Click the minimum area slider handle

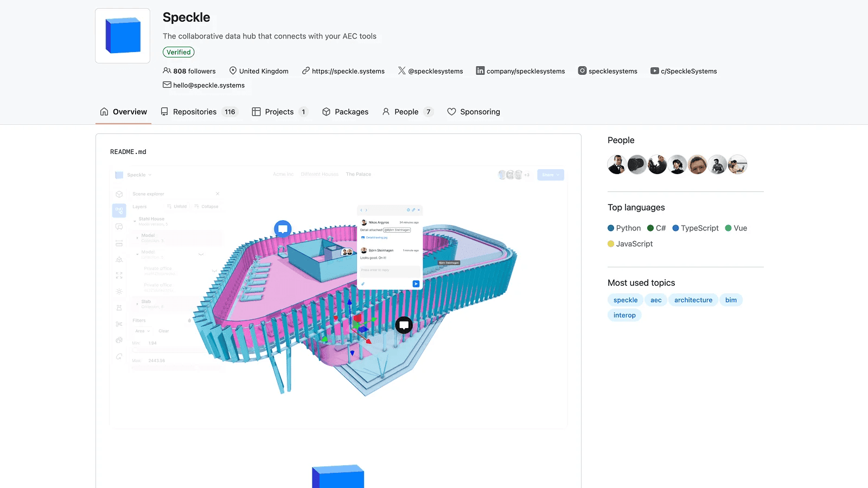(136, 350)
